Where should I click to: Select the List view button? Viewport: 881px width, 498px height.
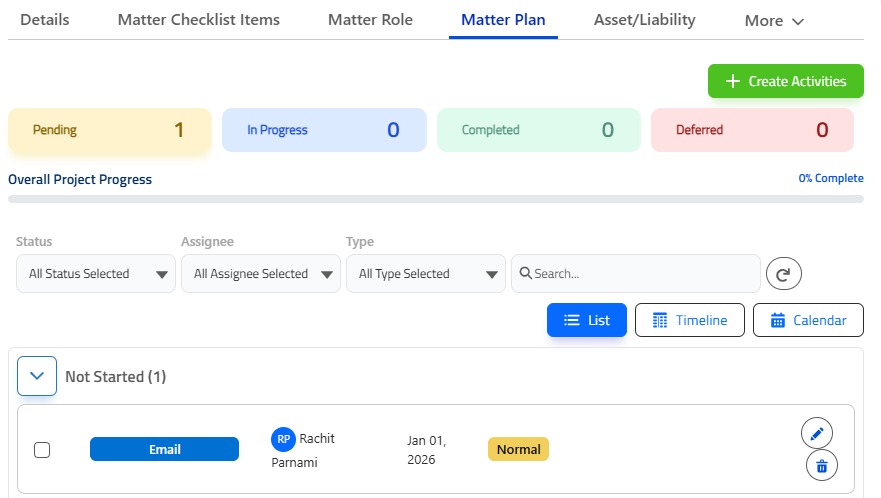(587, 320)
